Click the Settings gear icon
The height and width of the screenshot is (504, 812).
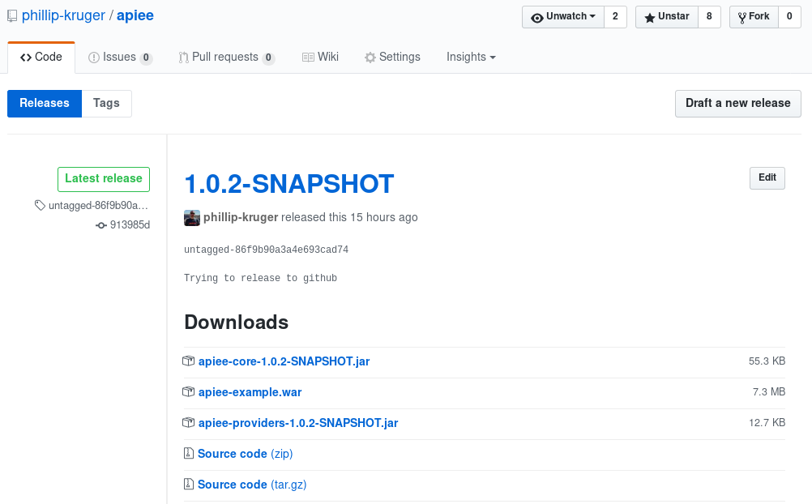coord(370,58)
